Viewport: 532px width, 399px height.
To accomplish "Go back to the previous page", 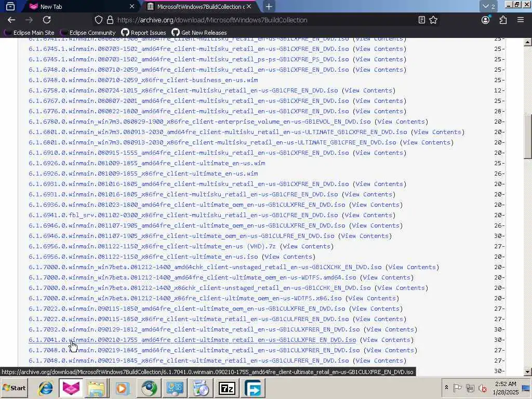I will 11,20.
